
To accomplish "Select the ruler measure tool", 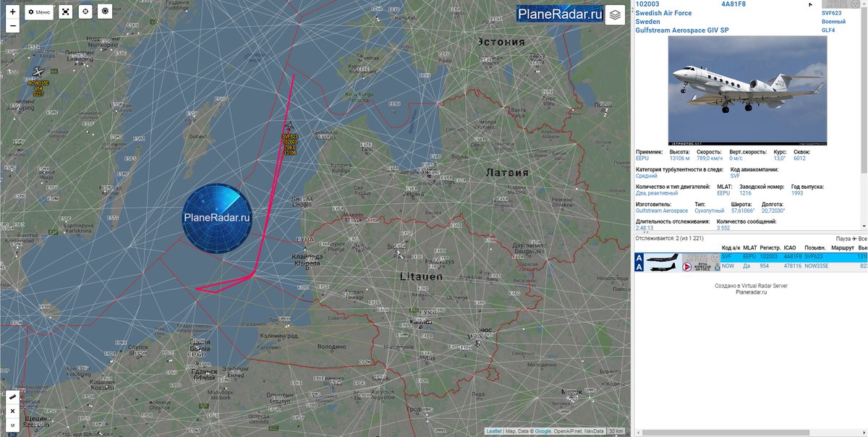I will click(12, 397).
